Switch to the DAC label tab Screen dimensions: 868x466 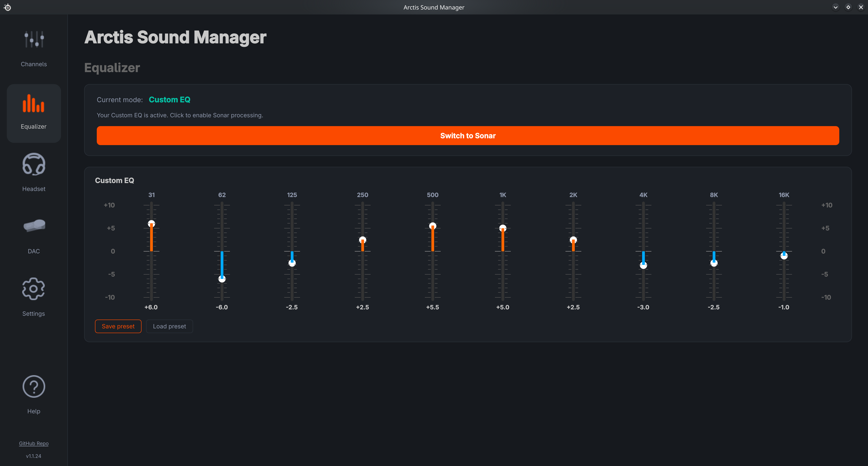tap(34, 251)
